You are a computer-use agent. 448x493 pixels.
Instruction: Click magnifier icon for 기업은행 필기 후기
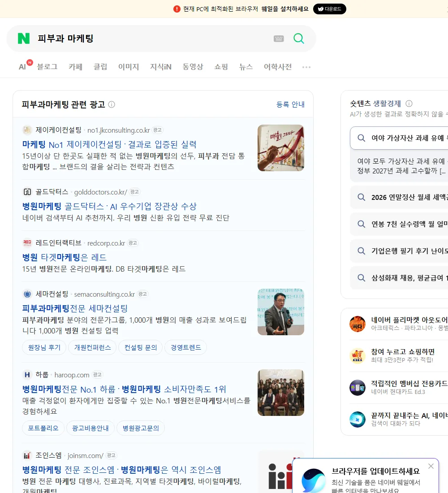pos(362,251)
